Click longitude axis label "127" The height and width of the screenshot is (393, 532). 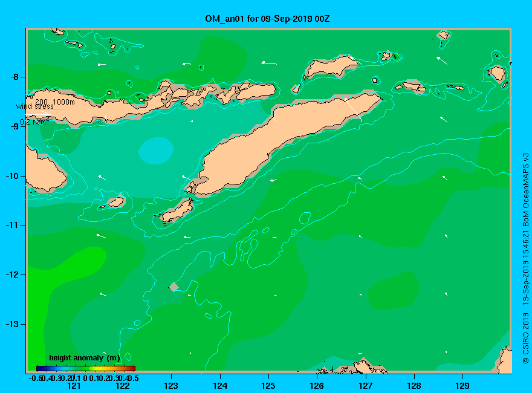tap(365, 386)
